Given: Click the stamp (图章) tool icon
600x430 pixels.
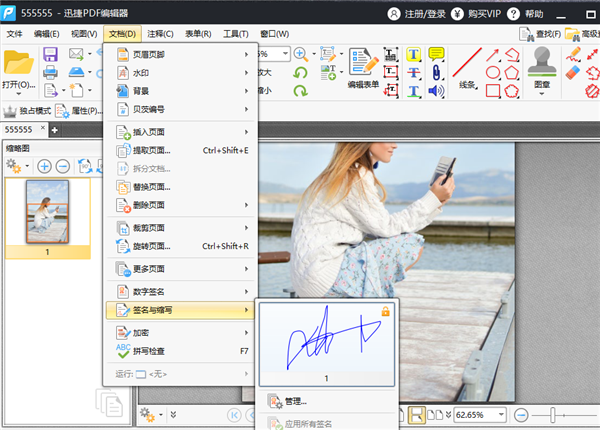Looking at the screenshot, I should pos(543,62).
